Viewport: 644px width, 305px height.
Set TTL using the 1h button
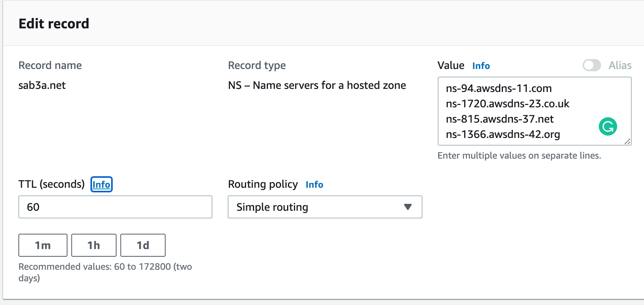pos(94,245)
